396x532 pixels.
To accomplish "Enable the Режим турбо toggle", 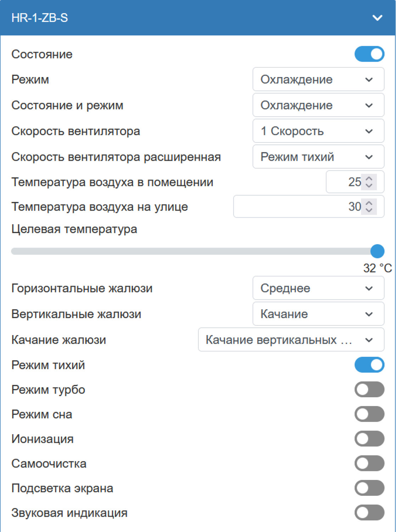I will pos(369,389).
